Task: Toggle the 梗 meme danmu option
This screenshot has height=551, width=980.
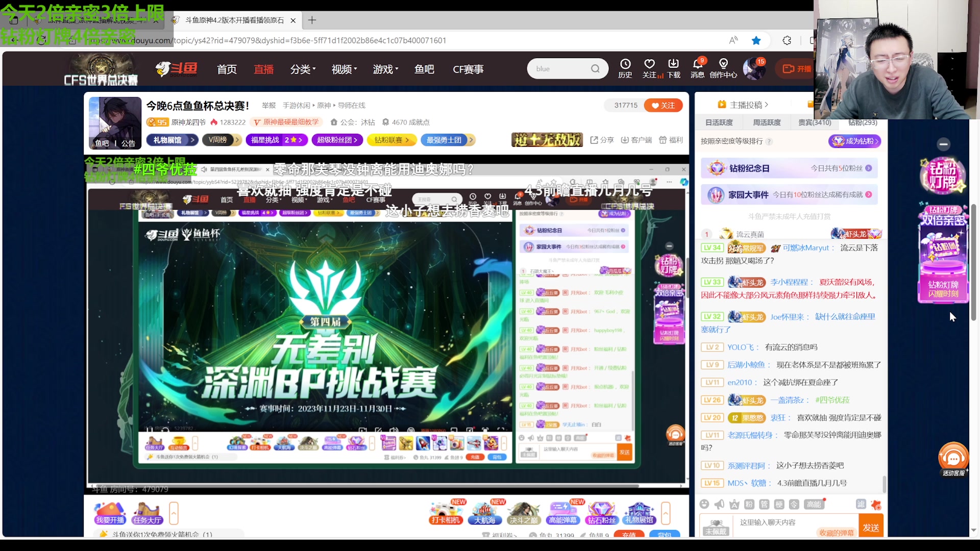Action: click(x=779, y=504)
